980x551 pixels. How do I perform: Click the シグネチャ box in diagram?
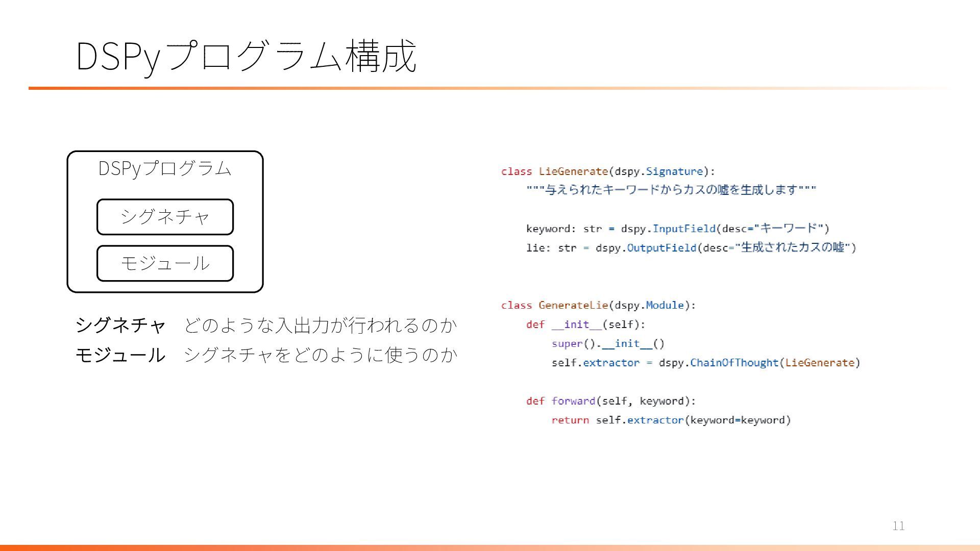pos(165,217)
